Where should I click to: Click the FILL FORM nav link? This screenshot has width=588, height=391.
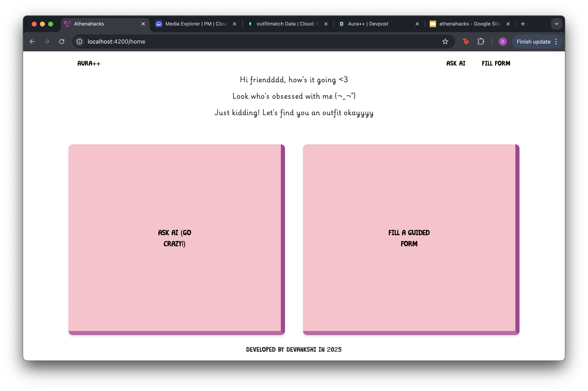tap(496, 63)
